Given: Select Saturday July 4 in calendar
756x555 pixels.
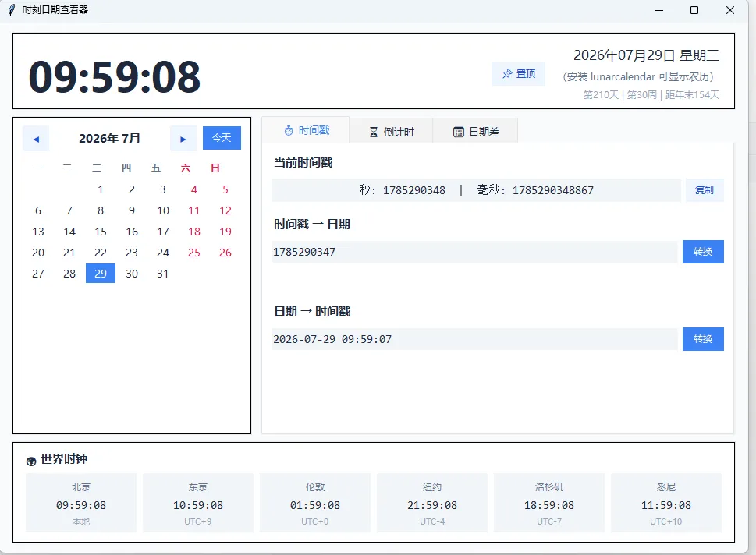Looking at the screenshot, I should coord(194,189).
